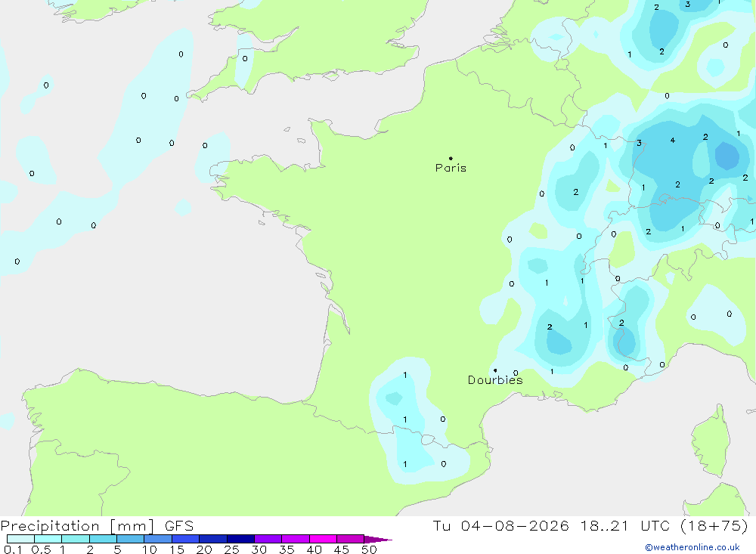Pick the 40–45 mm legend swatch
This screenshot has width=756, height=554.
pyautogui.click(x=323, y=539)
